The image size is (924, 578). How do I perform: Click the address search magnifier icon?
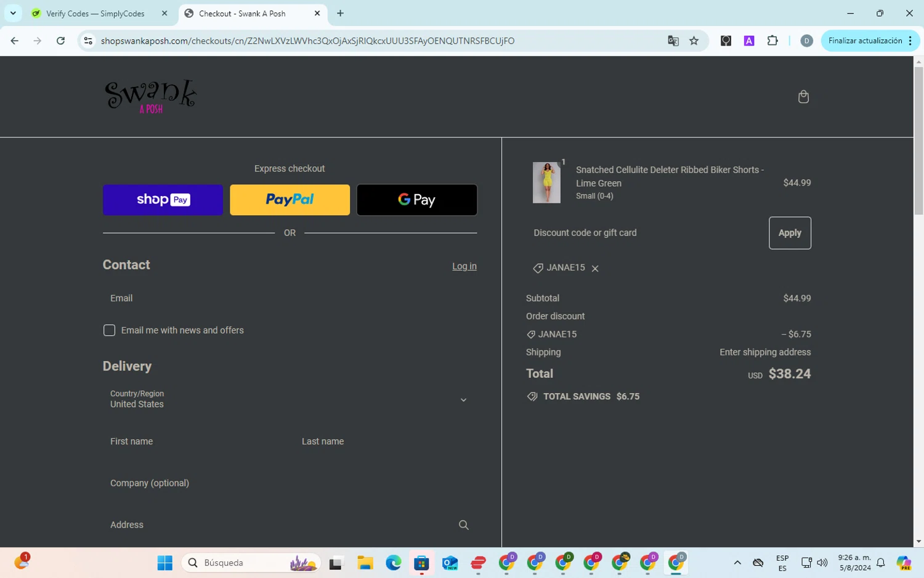pyautogui.click(x=464, y=525)
